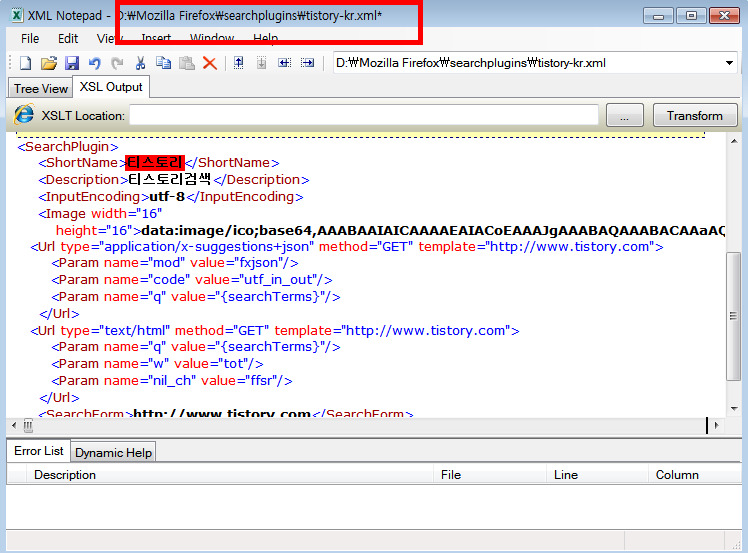Click the Nudge node right icon
Image resolution: width=748 pixels, height=553 pixels.
point(308,63)
